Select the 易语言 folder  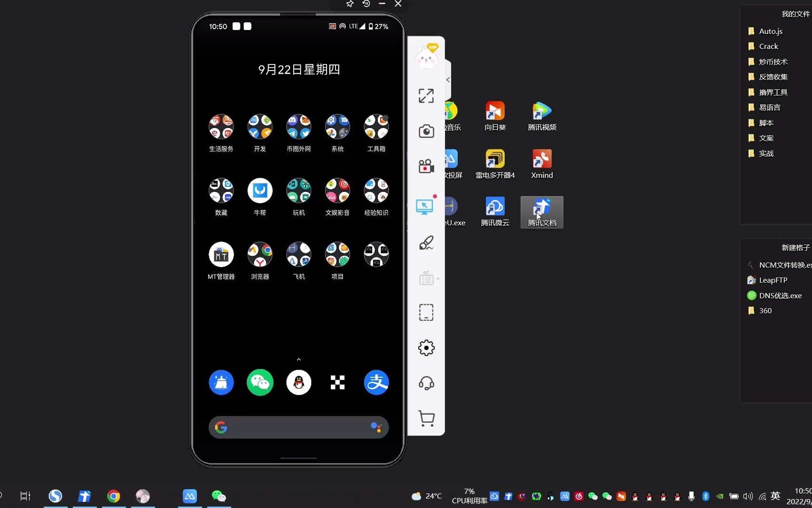[x=764, y=107]
